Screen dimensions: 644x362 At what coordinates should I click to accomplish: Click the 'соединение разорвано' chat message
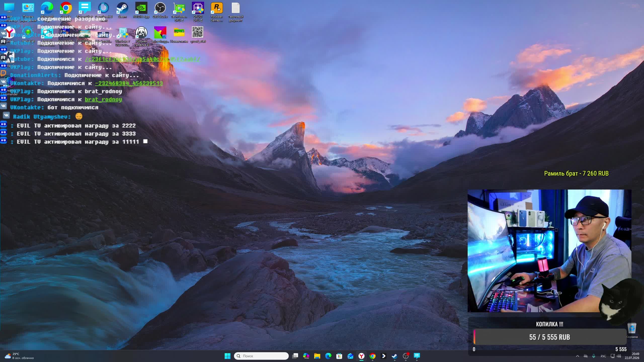71,19
